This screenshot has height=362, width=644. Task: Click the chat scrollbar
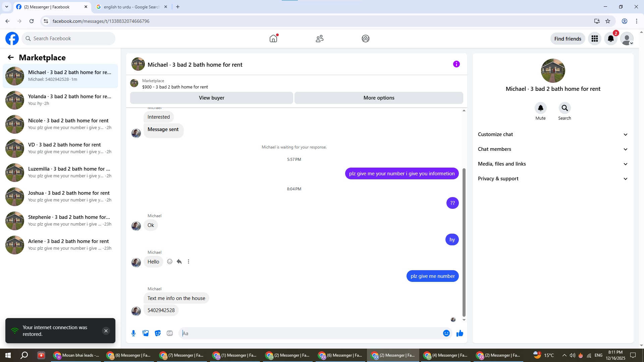tap(464, 242)
